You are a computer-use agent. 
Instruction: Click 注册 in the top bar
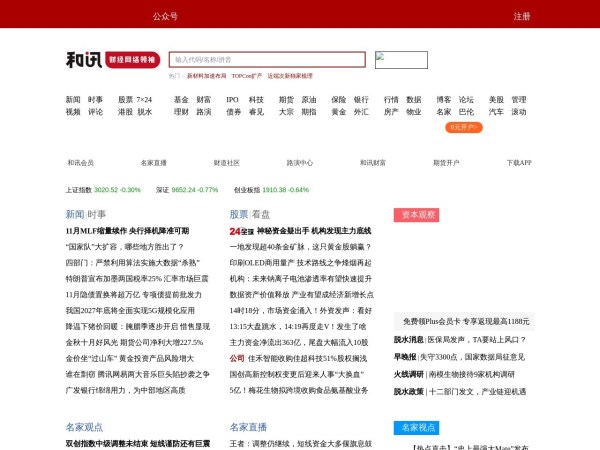[x=522, y=17]
